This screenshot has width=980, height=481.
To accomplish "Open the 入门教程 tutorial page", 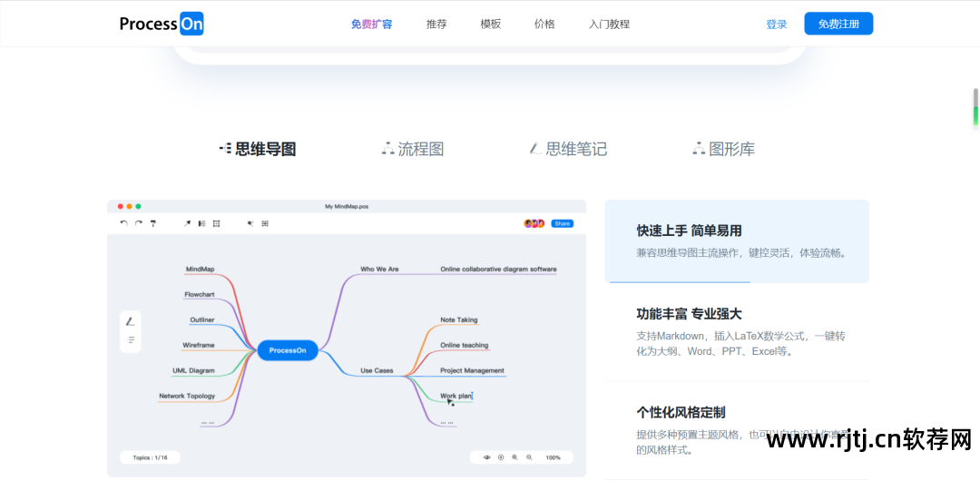I will tap(609, 25).
